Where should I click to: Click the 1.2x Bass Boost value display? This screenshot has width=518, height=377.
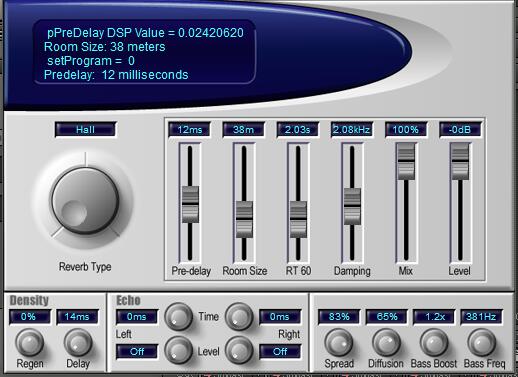tap(434, 317)
